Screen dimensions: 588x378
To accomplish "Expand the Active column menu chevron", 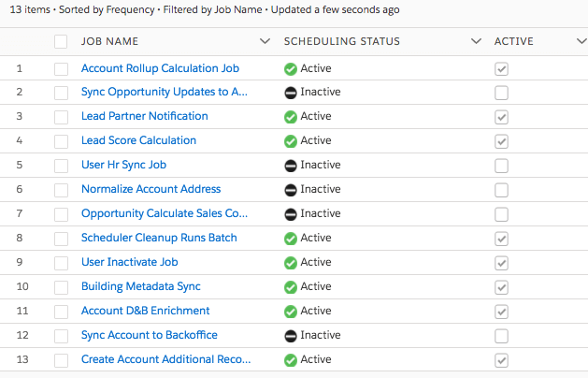I will [x=569, y=41].
